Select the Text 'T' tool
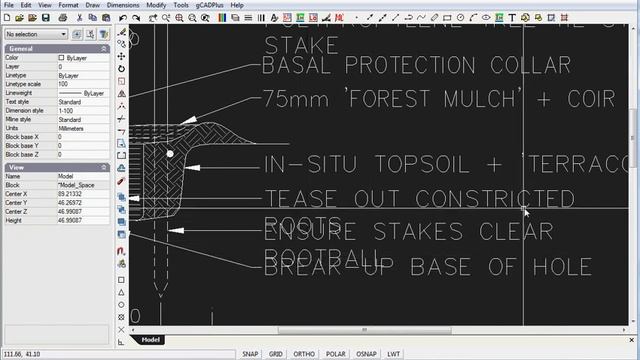The image size is (640, 360). coord(512,18)
